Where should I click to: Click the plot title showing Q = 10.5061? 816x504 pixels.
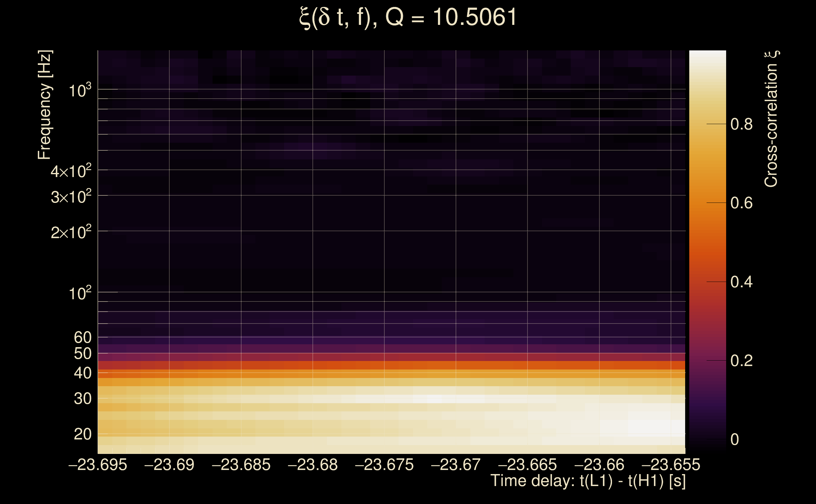408,17
